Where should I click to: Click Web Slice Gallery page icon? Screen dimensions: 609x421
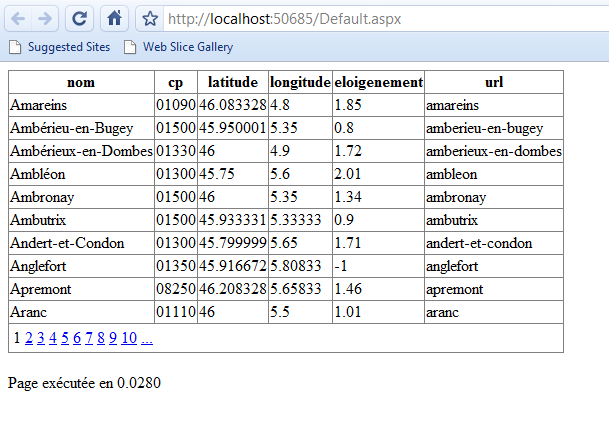[130, 47]
